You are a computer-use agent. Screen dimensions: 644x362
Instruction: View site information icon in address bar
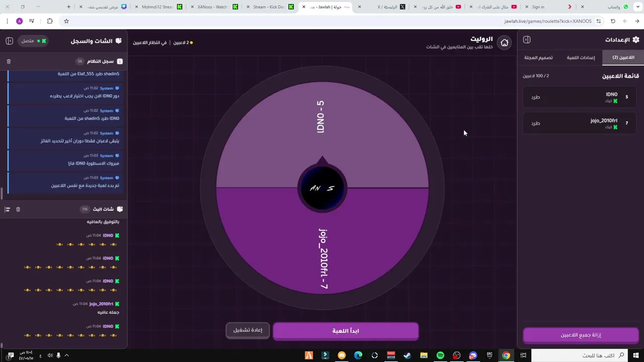599,21
